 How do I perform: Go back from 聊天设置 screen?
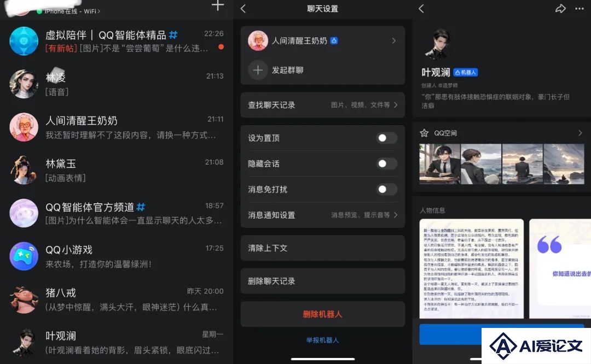[244, 9]
